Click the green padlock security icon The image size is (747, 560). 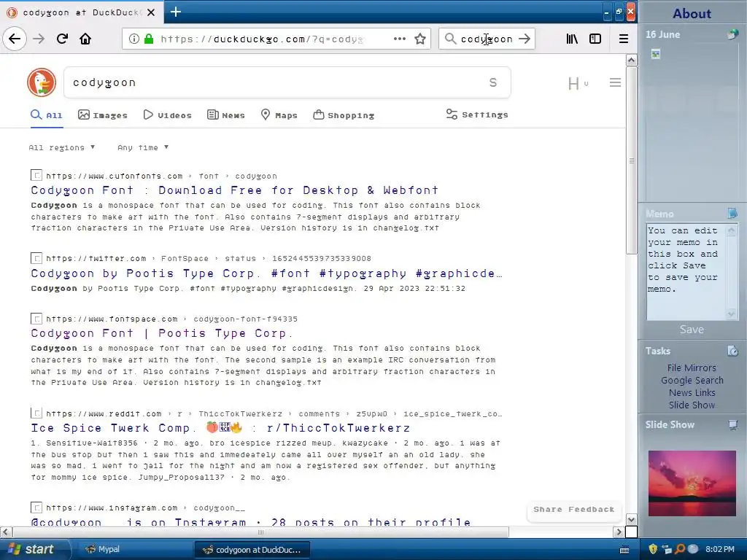149,39
